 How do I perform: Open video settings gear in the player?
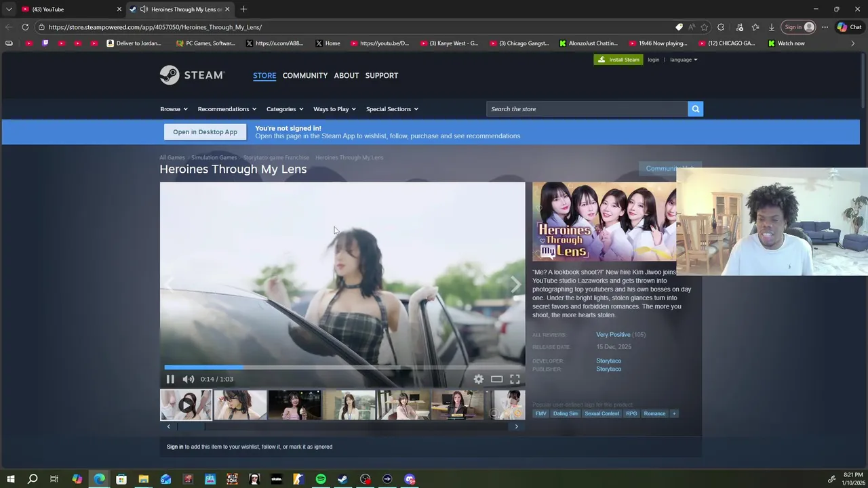479,379
